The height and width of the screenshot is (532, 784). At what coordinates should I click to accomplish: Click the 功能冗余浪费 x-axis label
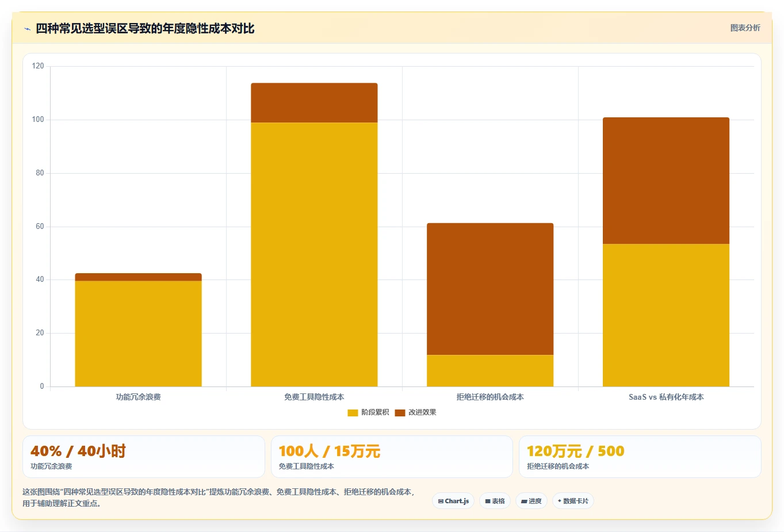tap(138, 397)
